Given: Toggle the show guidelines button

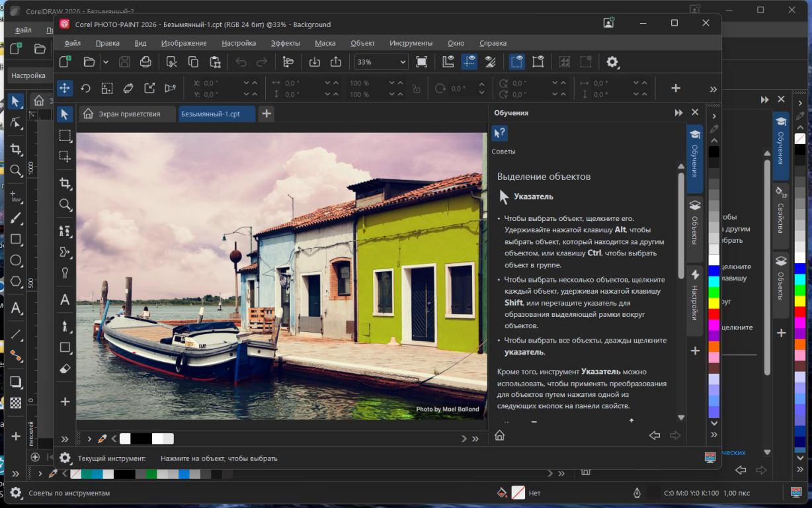Looking at the screenshot, I should tap(469, 62).
